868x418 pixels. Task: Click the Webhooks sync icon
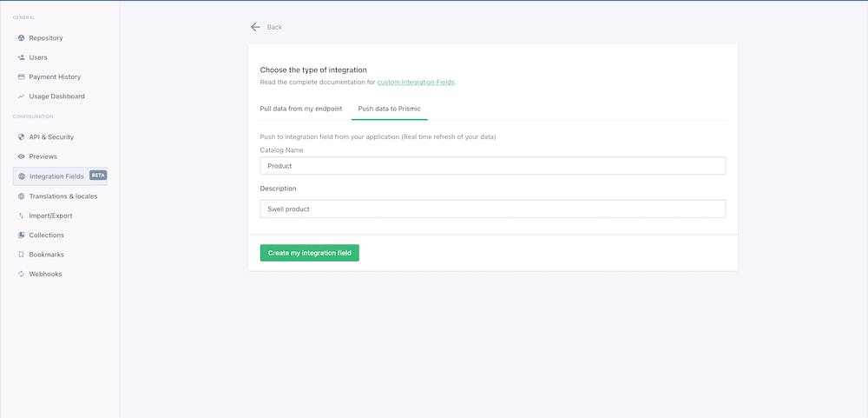click(21, 274)
